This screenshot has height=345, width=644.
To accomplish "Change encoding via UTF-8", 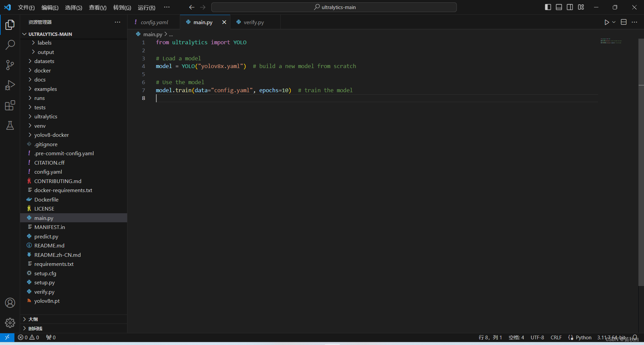I will point(537,337).
